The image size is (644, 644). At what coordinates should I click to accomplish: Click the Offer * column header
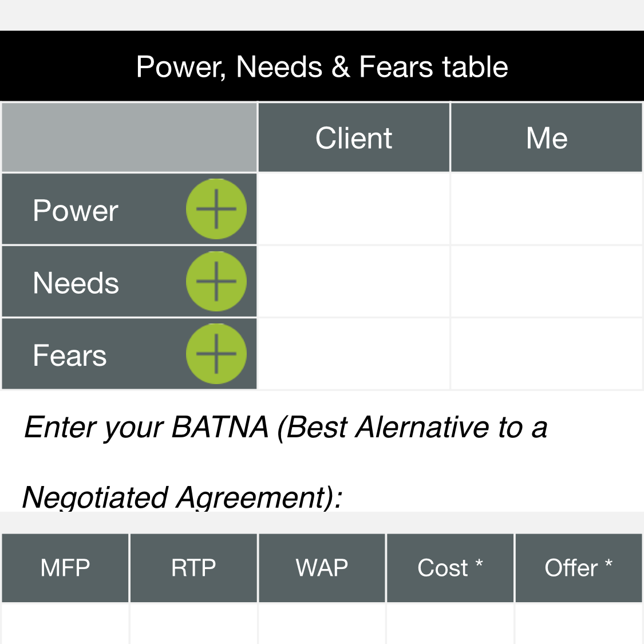click(579, 568)
